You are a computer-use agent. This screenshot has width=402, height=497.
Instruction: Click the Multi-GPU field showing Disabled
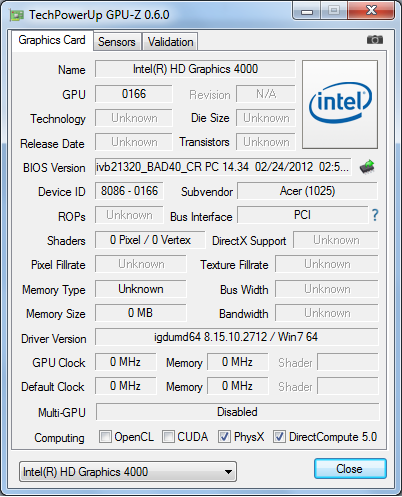click(x=237, y=412)
